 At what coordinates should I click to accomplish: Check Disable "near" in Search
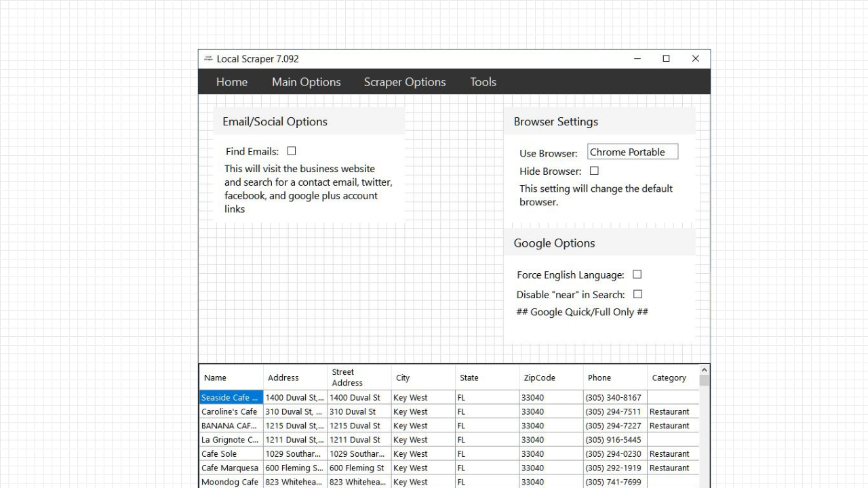637,293
